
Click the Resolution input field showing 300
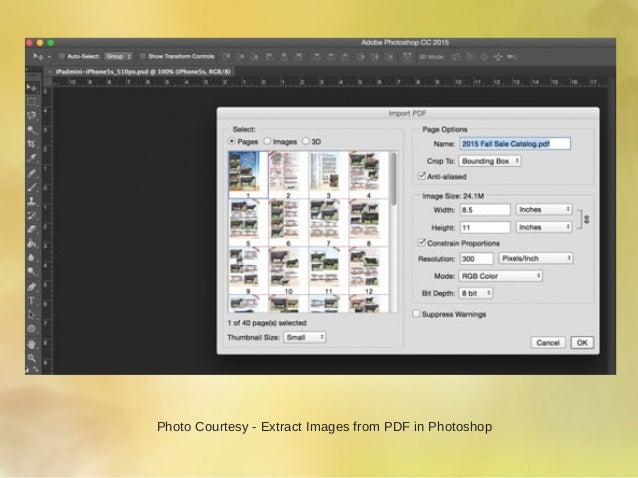476,259
